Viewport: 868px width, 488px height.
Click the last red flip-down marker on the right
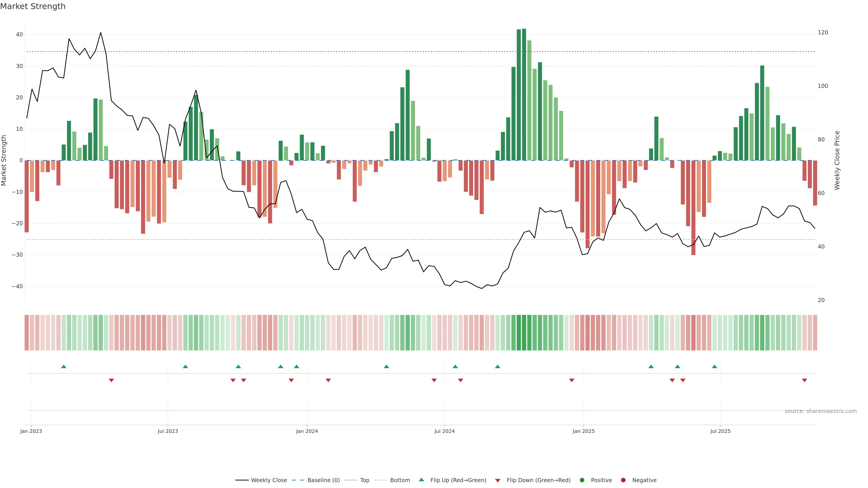pyautogui.click(x=804, y=380)
